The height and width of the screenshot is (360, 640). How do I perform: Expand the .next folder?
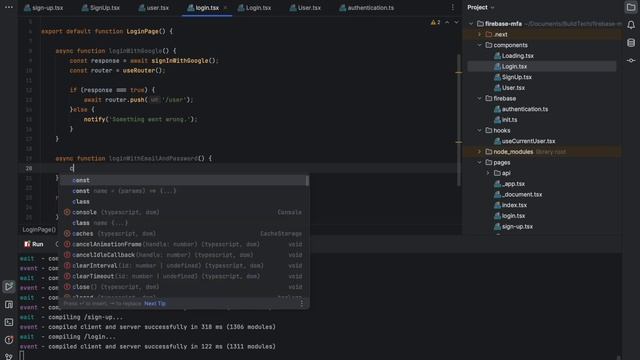click(x=480, y=35)
